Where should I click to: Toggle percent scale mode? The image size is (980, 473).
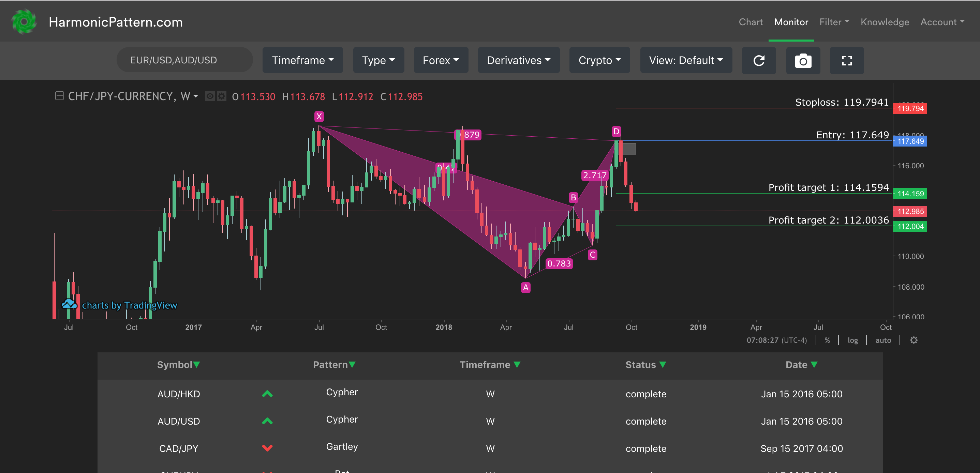tap(828, 340)
